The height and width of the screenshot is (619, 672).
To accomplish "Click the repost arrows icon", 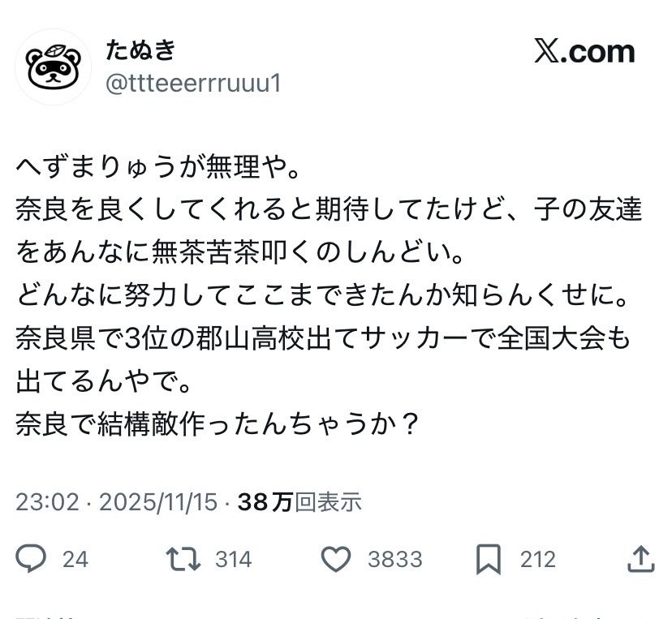I will [183, 558].
